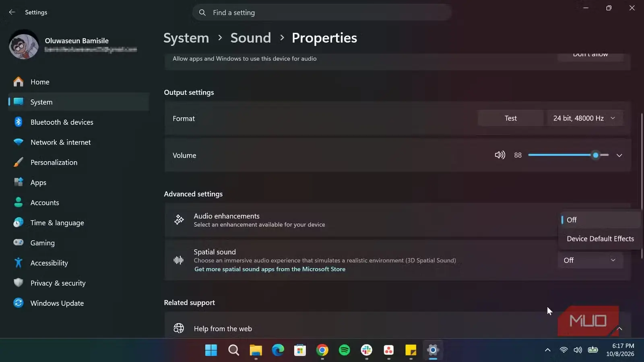Open Microsoft Store spatial sound apps link

270,269
